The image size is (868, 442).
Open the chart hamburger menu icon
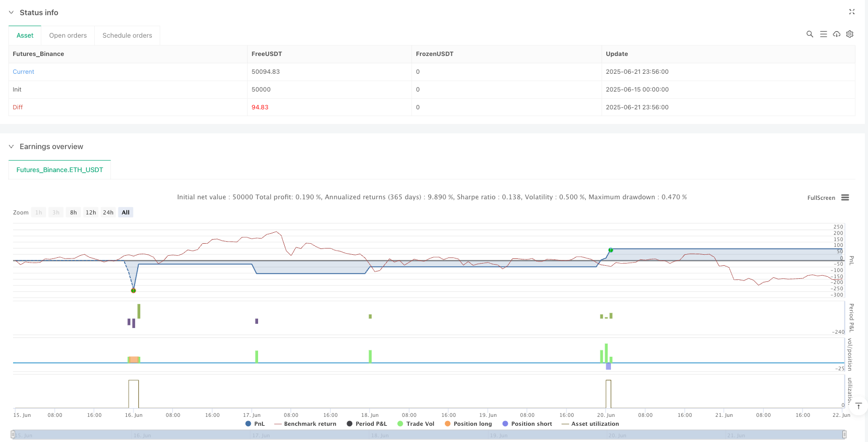[845, 198]
